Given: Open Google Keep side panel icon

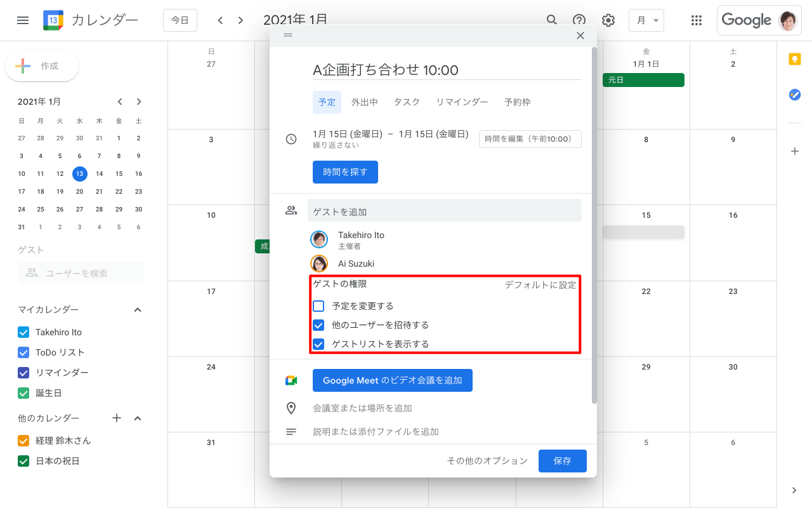Looking at the screenshot, I should click(x=794, y=59).
